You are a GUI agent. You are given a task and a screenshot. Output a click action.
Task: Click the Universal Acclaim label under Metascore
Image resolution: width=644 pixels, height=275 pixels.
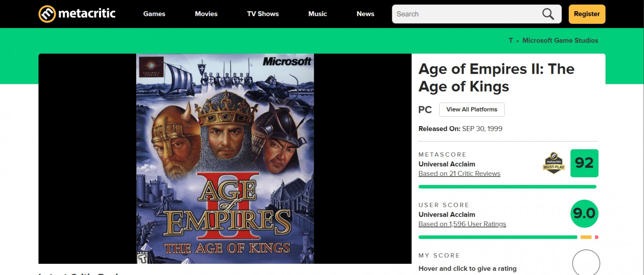tap(447, 164)
